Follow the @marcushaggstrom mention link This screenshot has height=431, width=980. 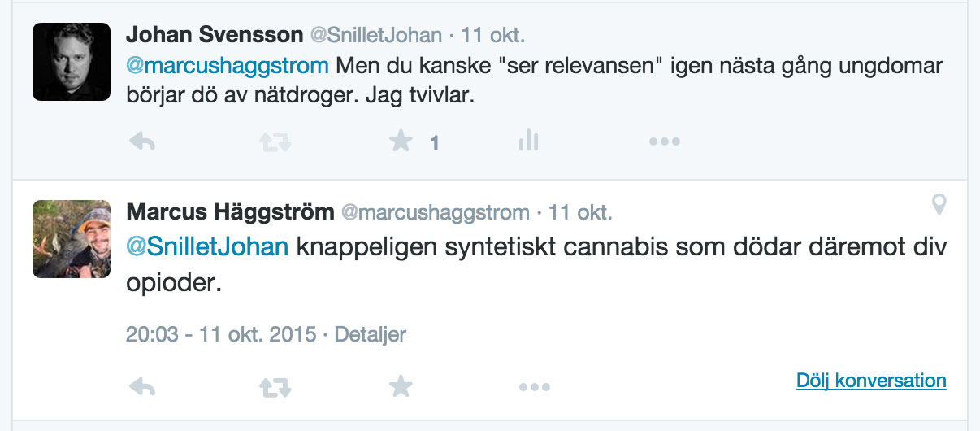(228, 65)
